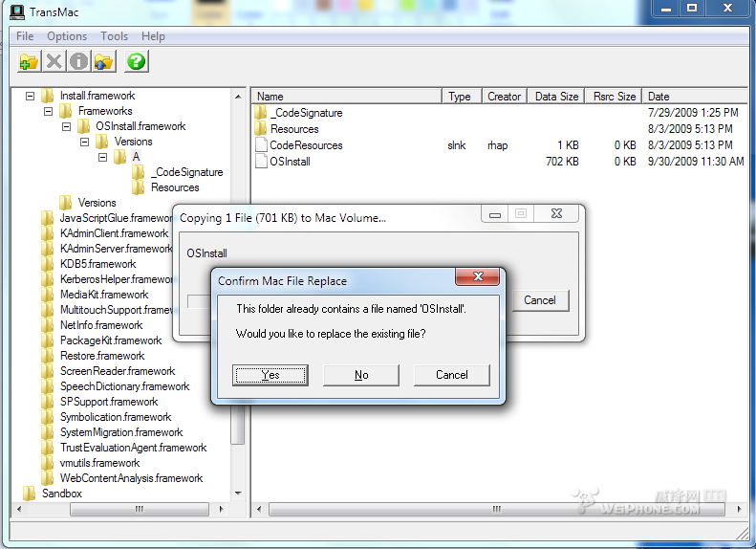Select MediaKit.framework in the tree
Image resolution: width=756 pixels, height=549 pixels.
tap(104, 295)
